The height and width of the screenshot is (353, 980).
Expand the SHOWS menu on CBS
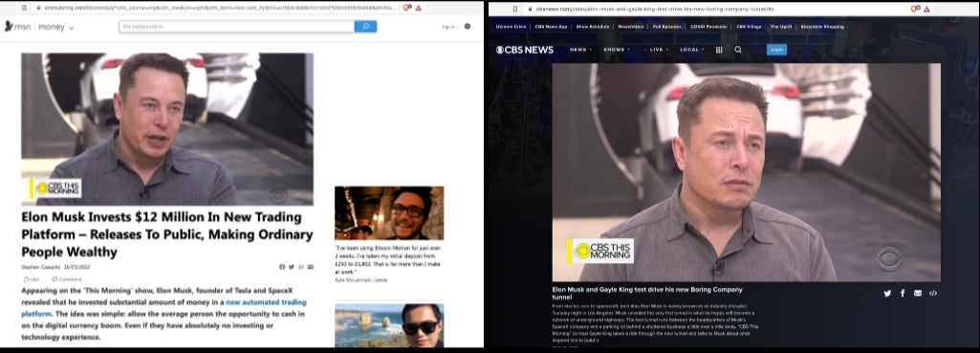tap(617, 50)
